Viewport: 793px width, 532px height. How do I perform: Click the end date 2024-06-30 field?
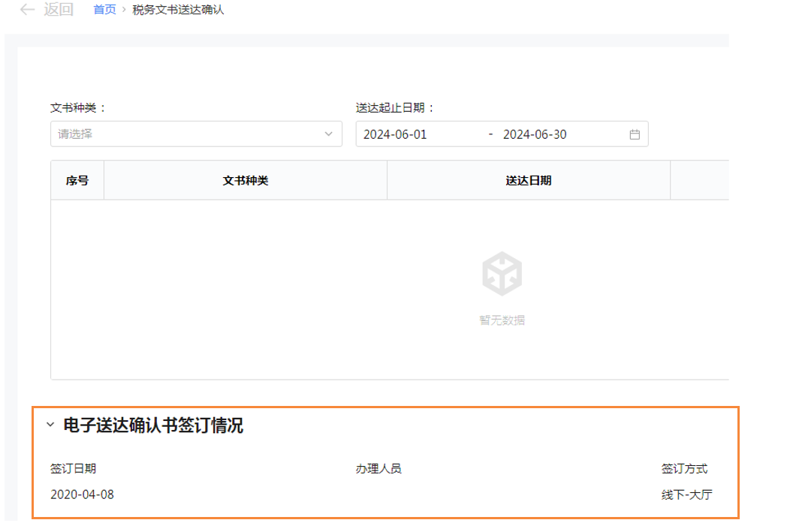(535, 134)
